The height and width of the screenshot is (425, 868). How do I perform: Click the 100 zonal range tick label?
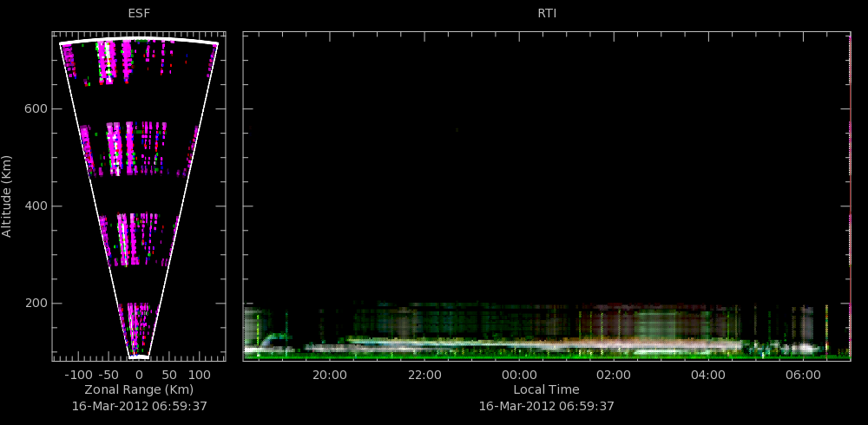tap(200, 374)
